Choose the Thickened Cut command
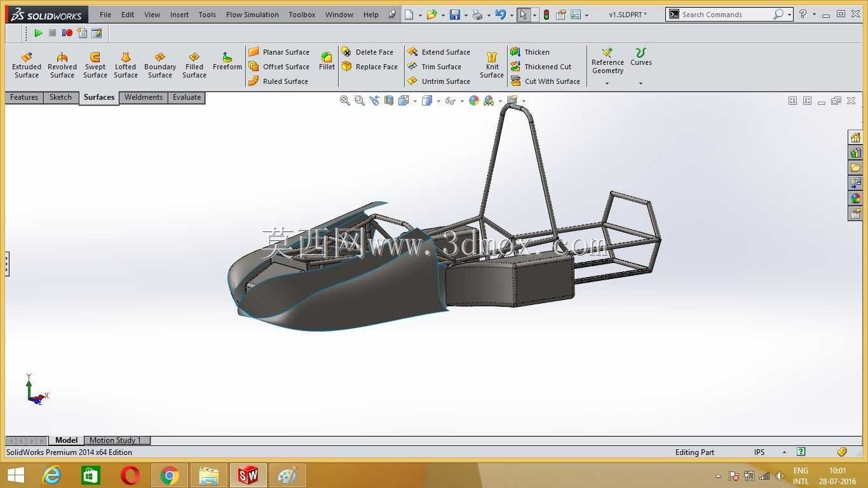868x488 pixels. coord(541,67)
